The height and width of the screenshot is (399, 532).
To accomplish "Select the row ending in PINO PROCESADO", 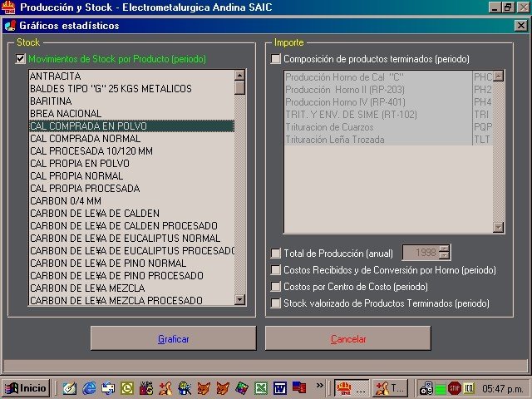I will pyautogui.click(x=131, y=275).
